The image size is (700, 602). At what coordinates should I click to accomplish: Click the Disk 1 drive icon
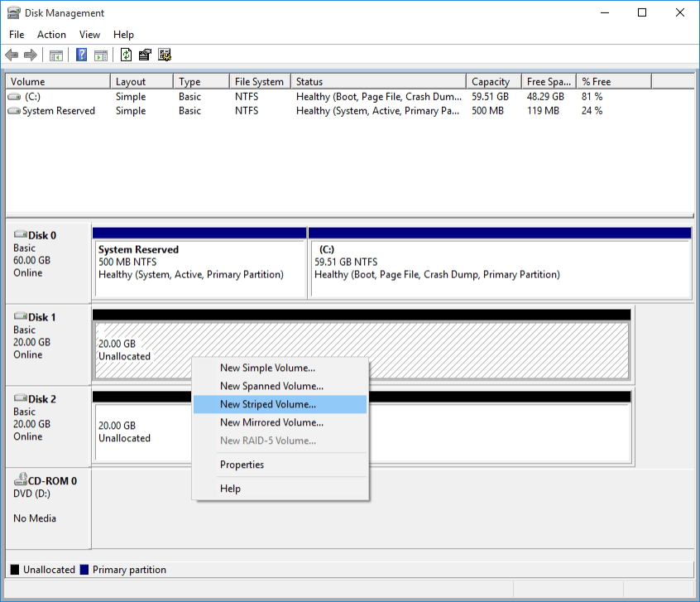click(21, 316)
